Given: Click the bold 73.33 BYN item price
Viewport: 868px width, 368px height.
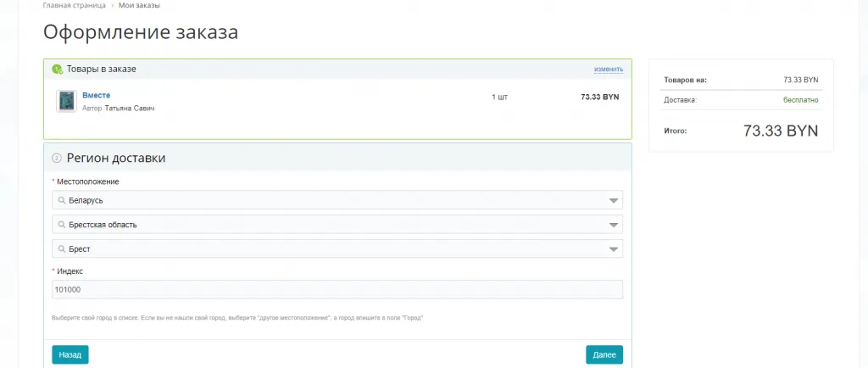Looking at the screenshot, I should (x=599, y=97).
